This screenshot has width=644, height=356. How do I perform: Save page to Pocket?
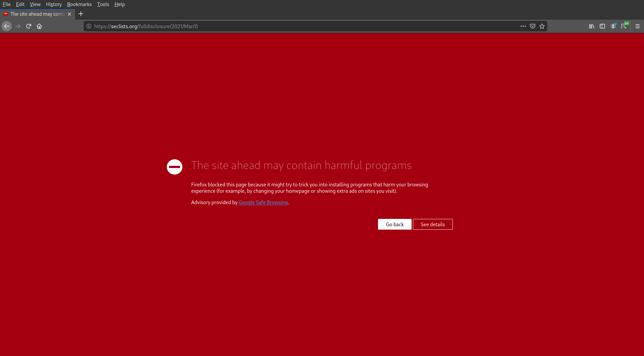(533, 26)
